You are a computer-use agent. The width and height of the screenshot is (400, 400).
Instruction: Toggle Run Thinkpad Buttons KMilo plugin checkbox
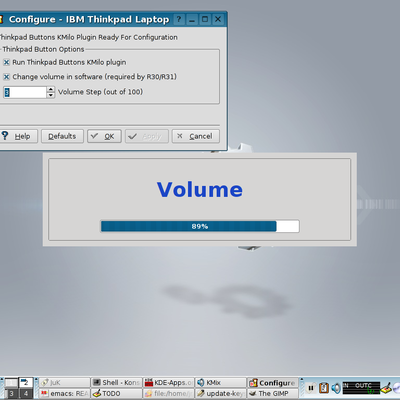pyautogui.click(x=6, y=62)
